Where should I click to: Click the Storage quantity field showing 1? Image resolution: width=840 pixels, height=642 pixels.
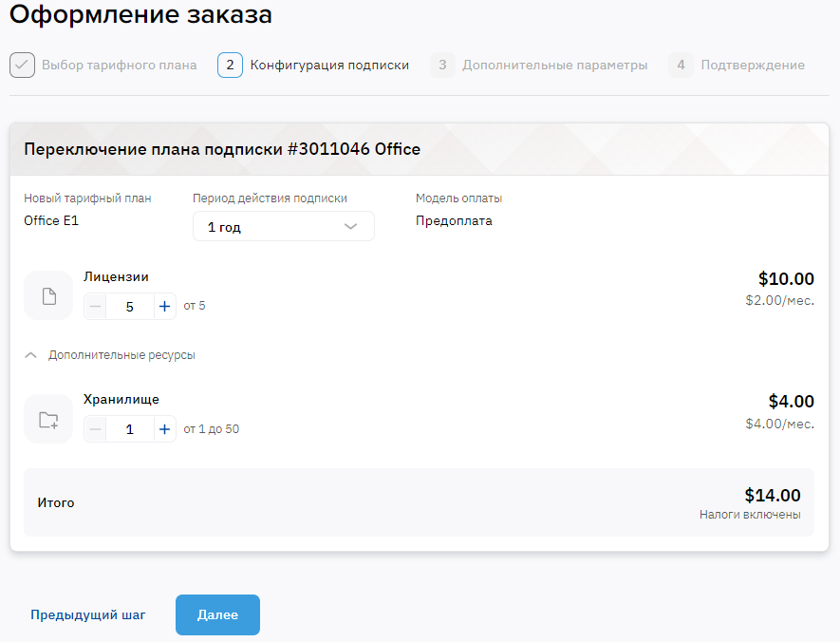[130, 429]
